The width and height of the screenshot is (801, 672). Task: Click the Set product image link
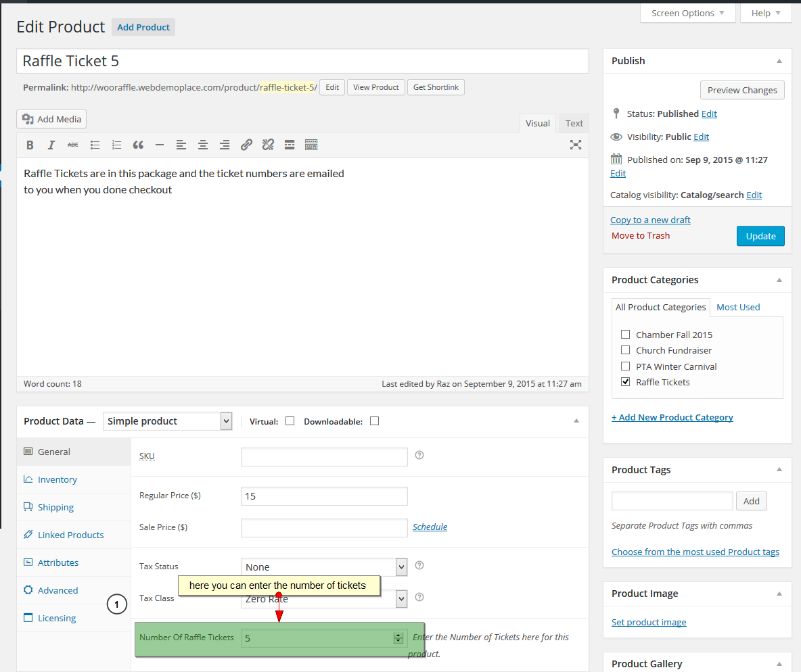(x=649, y=622)
